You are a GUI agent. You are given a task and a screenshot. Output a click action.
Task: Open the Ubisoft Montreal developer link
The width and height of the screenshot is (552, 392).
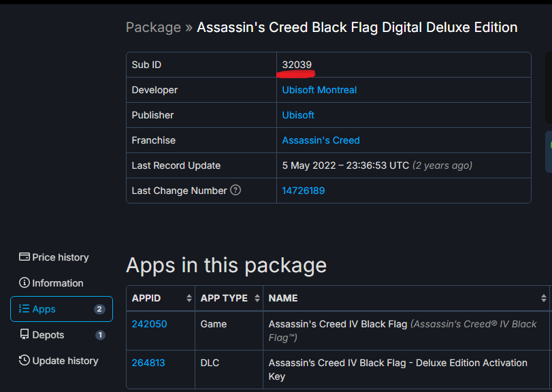click(x=319, y=90)
